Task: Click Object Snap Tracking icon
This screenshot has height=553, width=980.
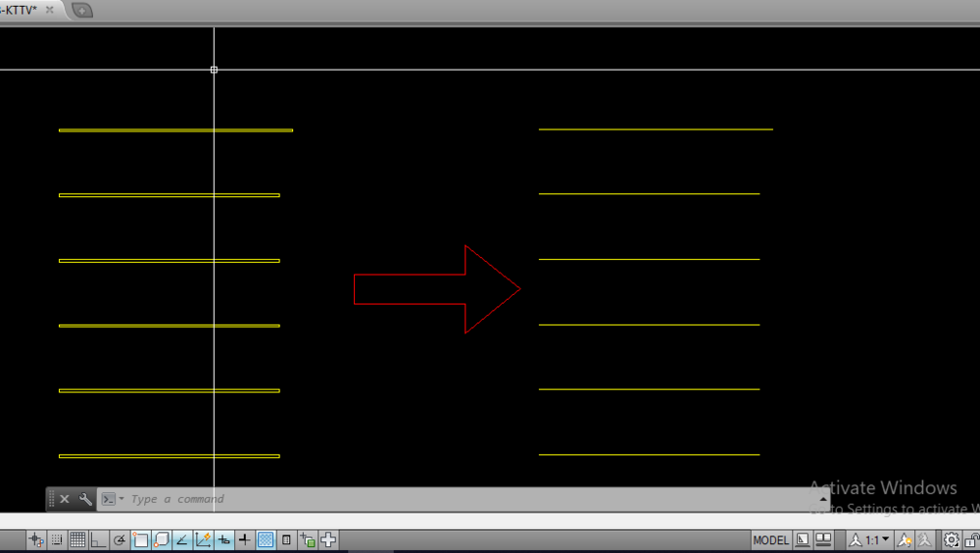Action: pyautogui.click(x=182, y=540)
